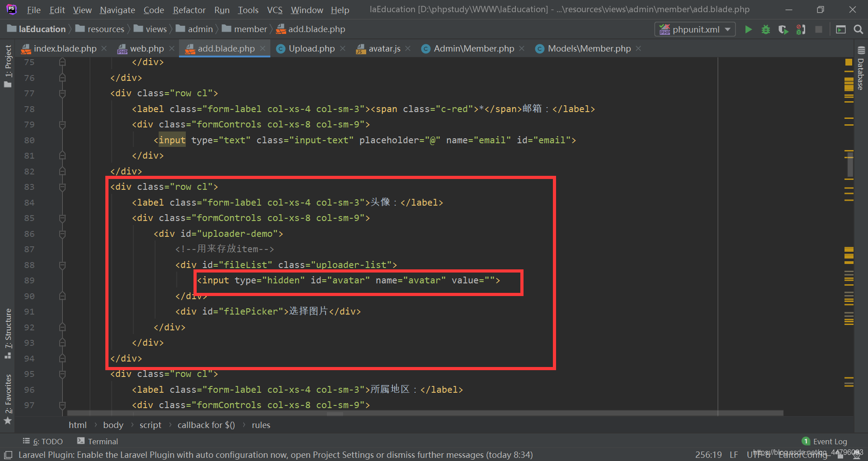The width and height of the screenshot is (868, 461).
Task: Click the filePicker div code line
Action: coord(268,312)
